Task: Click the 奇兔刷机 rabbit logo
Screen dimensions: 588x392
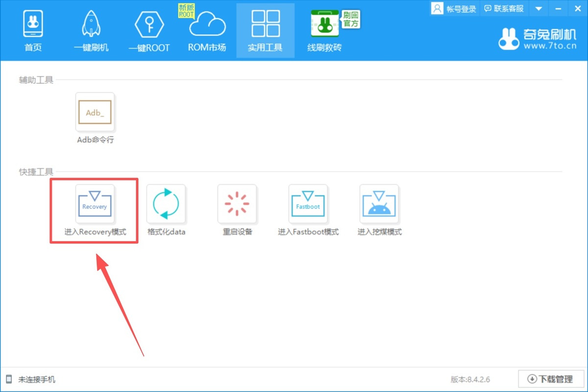Action: [509, 39]
